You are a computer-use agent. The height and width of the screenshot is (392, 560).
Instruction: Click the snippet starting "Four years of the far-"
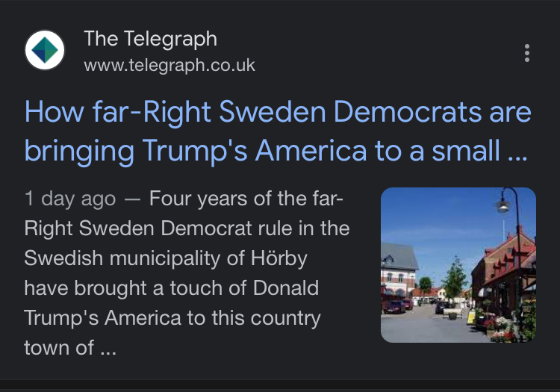click(x=246, y=199)
